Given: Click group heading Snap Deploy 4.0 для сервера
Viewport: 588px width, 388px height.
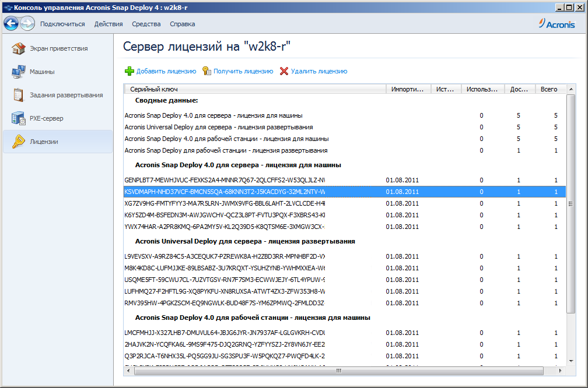Looking at the screenshot, I should click(238, 165).
